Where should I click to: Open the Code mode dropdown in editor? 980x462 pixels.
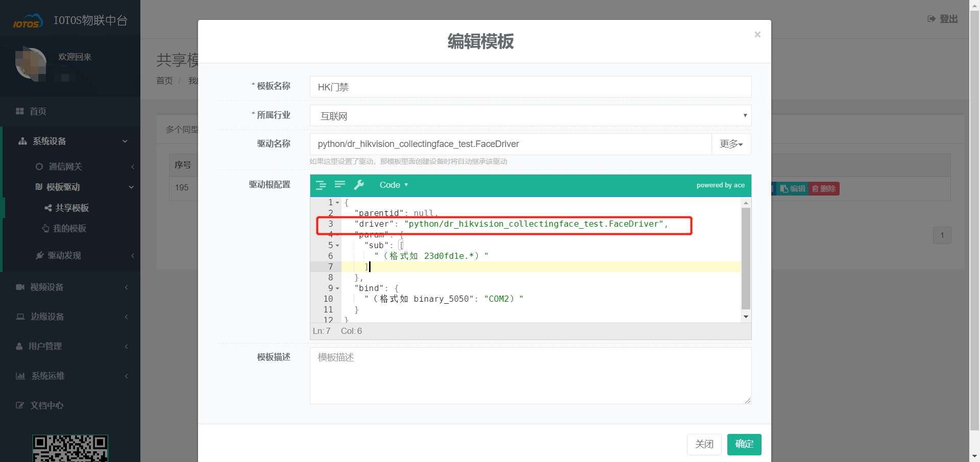tap(394, 185)
